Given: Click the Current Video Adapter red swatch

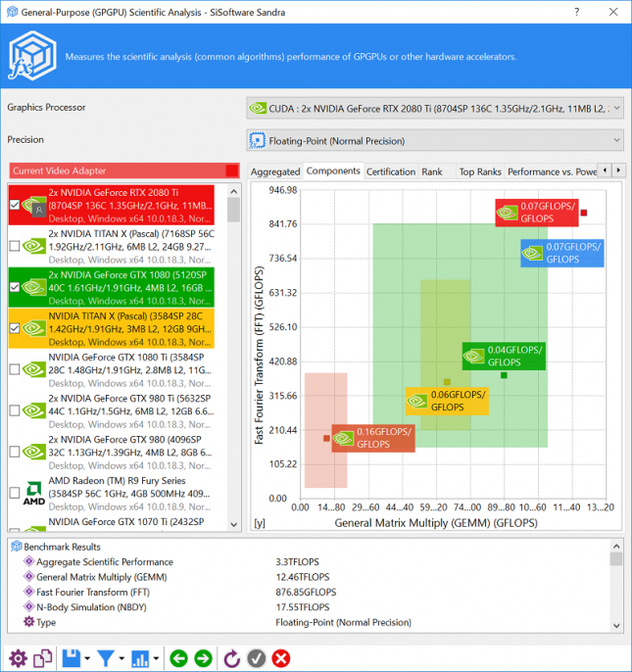Looking at the screenshot, I should pyautogui.click(x=232, y=170).
